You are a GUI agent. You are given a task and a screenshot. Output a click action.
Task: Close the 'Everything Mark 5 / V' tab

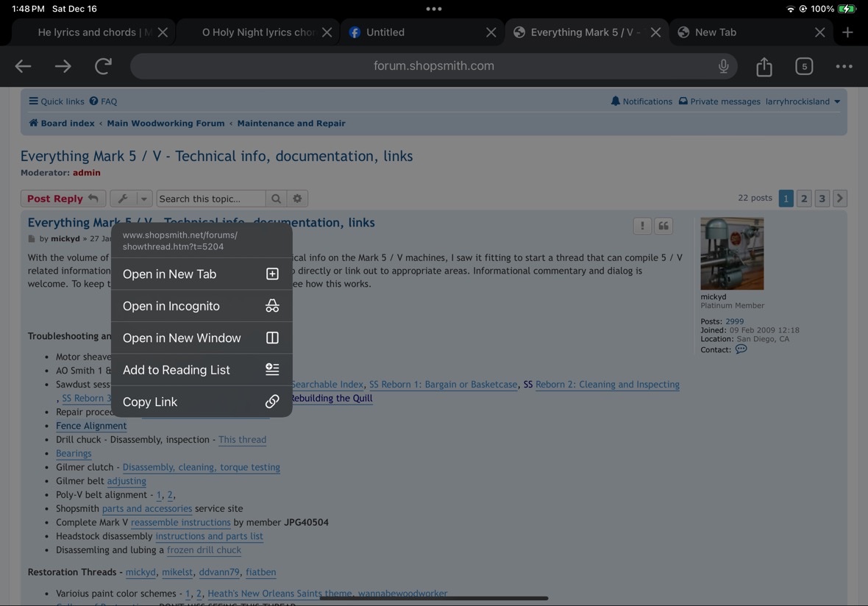point(655,32)
